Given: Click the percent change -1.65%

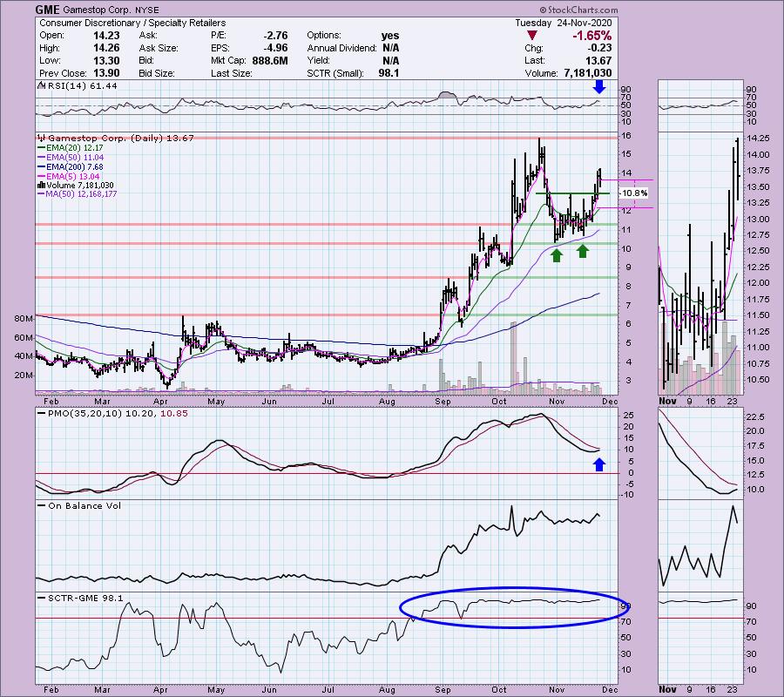Looking at the screenshot, I should 592,36.
